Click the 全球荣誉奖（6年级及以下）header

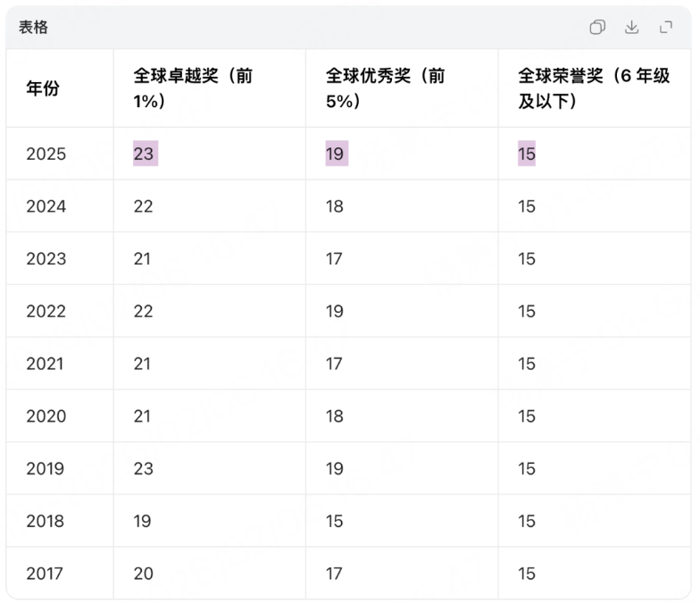593,88
